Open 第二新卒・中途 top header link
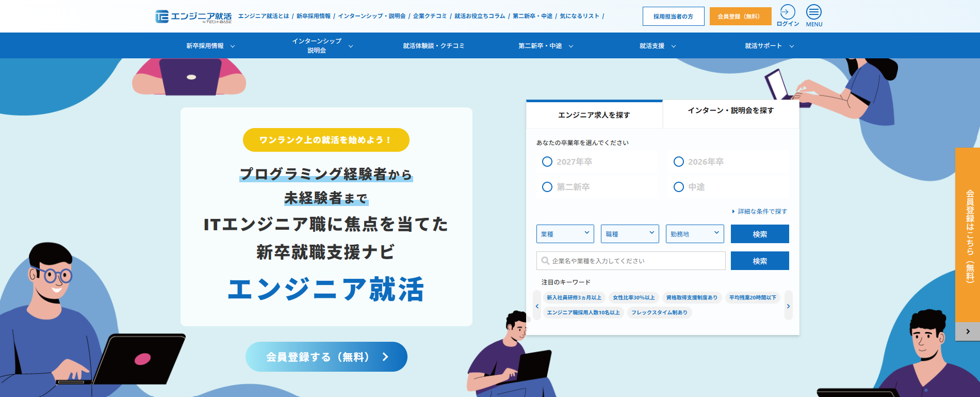 tap(532, 16)
